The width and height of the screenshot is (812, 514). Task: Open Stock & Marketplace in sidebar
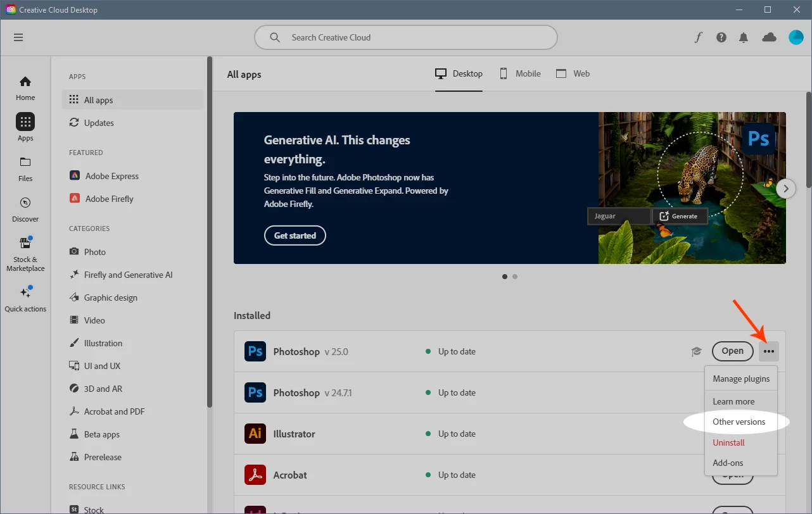25,254
